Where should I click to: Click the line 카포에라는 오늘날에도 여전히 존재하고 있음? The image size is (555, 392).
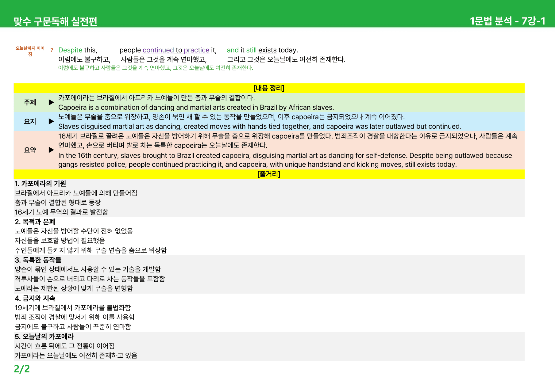[x=76, y=356]
